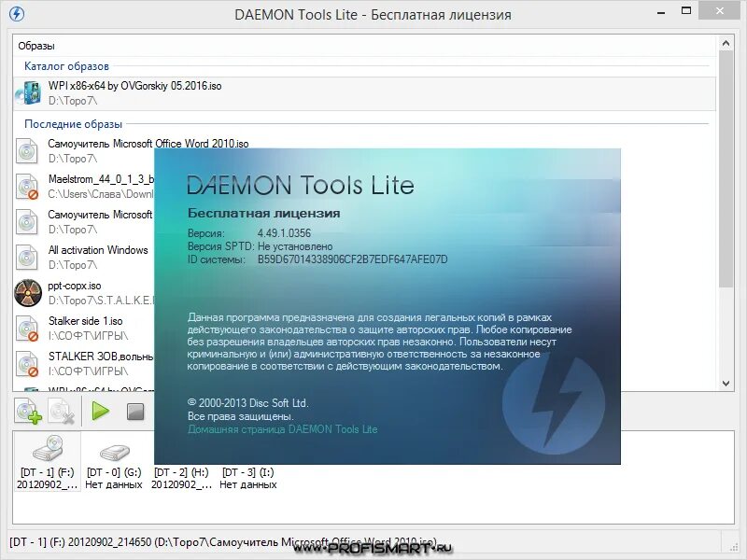The height and width of the screenshot is (560, 747).
Task: Click the WPI x86-x64 catalog image icon
Action: pyautogui.click(x=28, y=92)
